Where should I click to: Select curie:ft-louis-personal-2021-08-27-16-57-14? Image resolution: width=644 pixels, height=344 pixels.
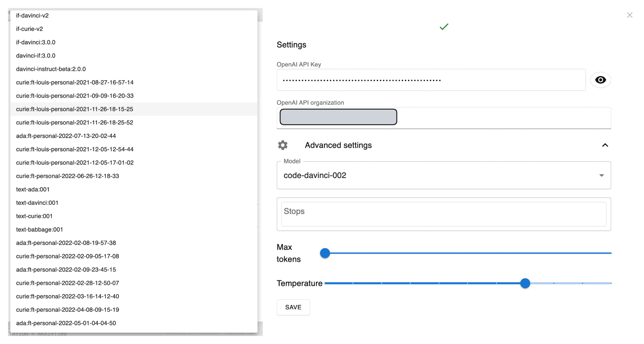[134, 82]
